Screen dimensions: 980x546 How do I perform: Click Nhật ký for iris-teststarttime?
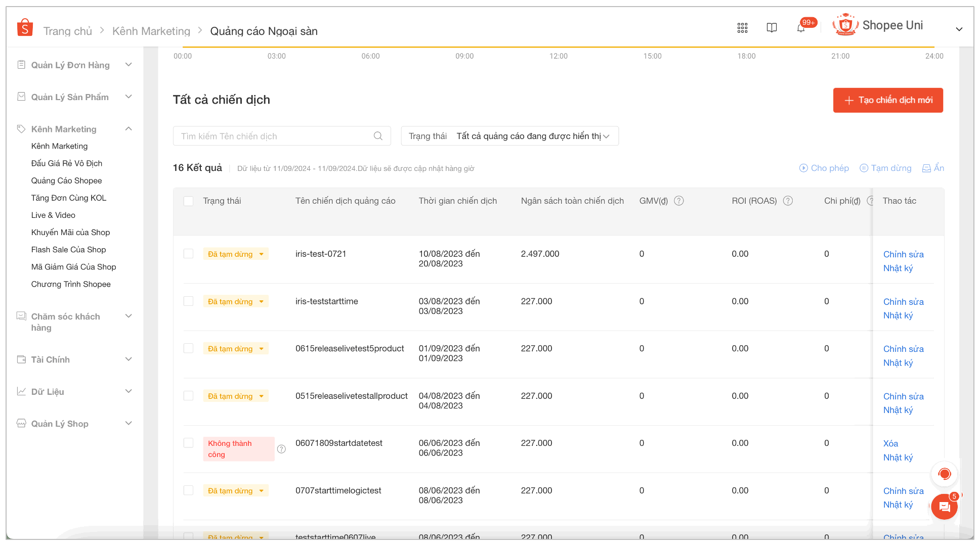[898, 315]
